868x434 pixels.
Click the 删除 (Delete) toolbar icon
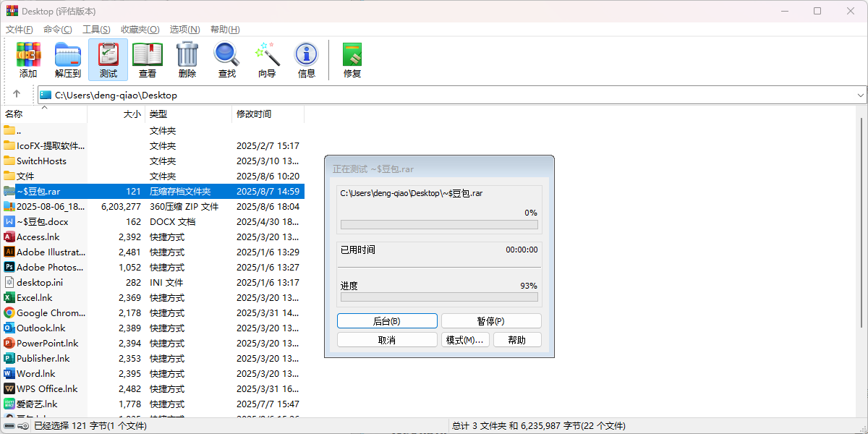coord(187,59)
